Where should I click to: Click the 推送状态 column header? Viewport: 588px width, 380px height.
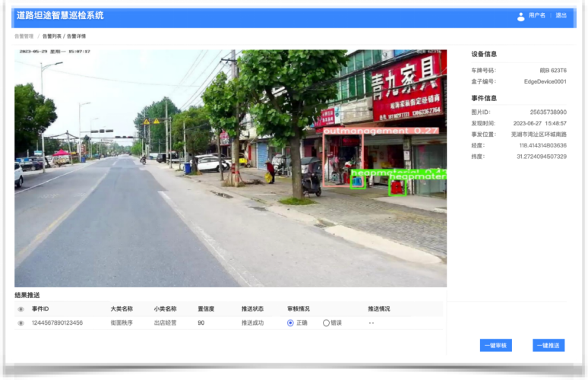pyautogui.click(x=253, y=309)
